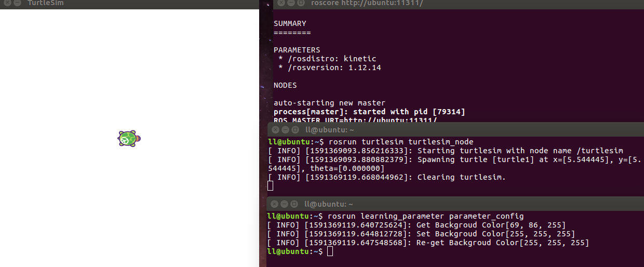This screenshot has width=644, height=267.
Task: Click the ll@ubuntu title of turtlesim_node terminal
Action: 330,130
